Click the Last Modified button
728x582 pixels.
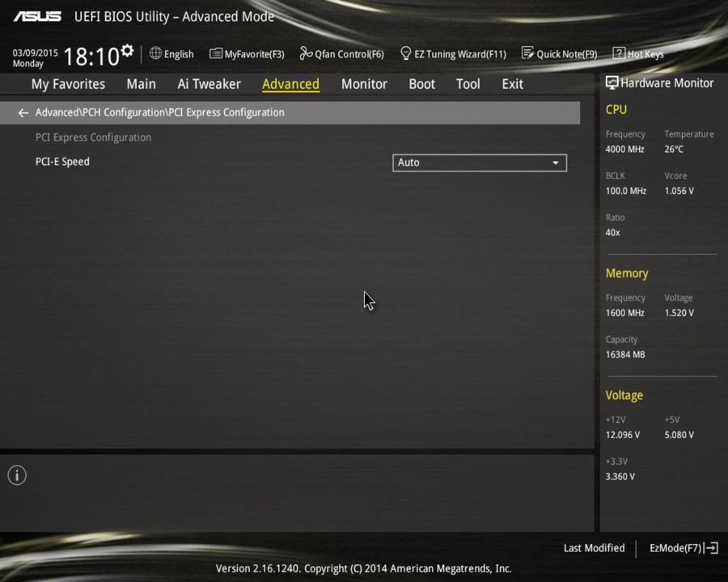594,548
